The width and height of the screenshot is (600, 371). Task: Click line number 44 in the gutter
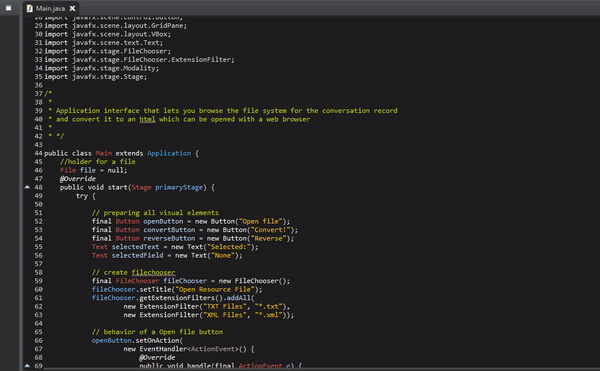(x=38, y=153)
